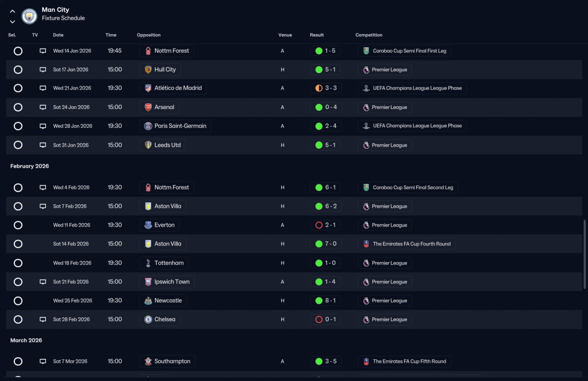Click FA Cup icon in Southampton row
Screen dimensions: 588x381
click(x=366, y=361)
